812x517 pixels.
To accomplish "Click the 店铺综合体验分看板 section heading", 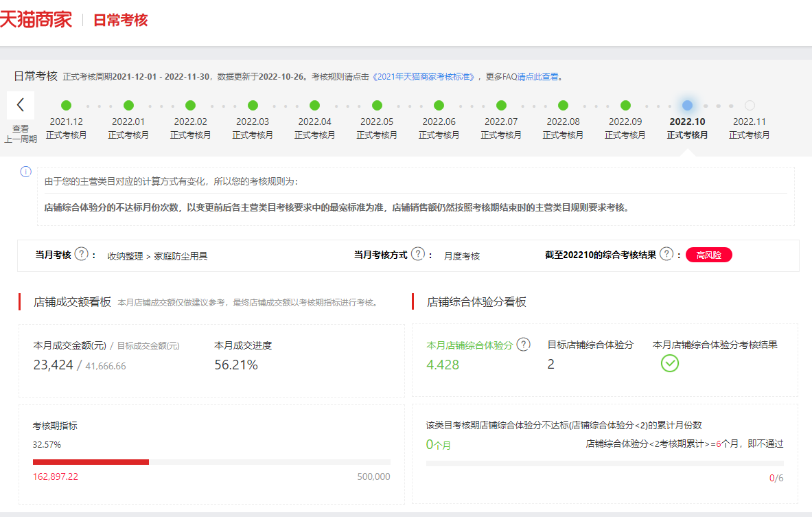I will [x=476, y=302].
